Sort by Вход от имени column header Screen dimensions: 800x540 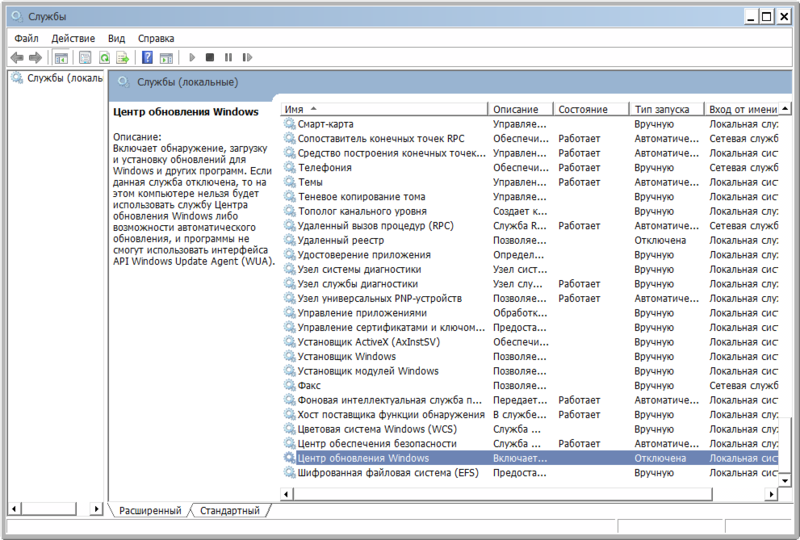click(741, 109)
